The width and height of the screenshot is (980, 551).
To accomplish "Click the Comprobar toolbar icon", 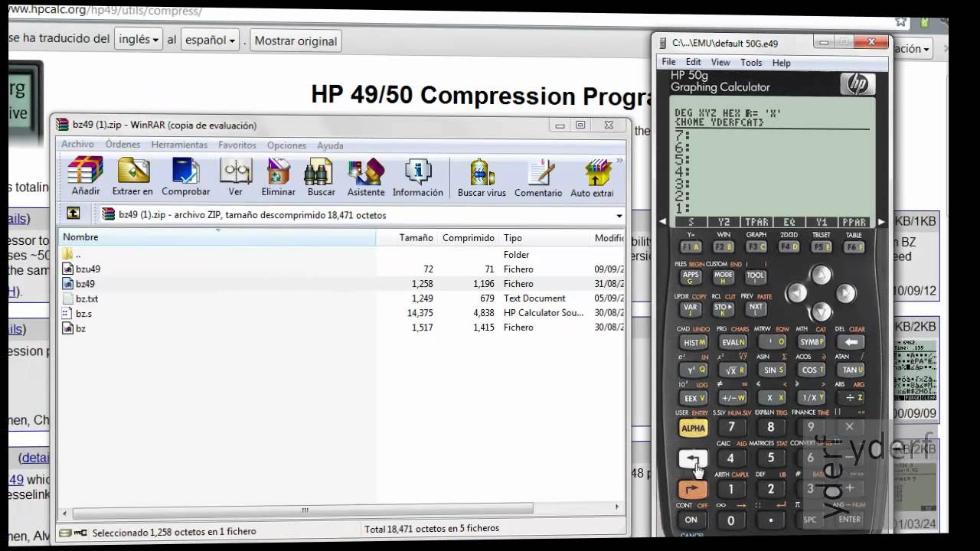I will (185, 178).
